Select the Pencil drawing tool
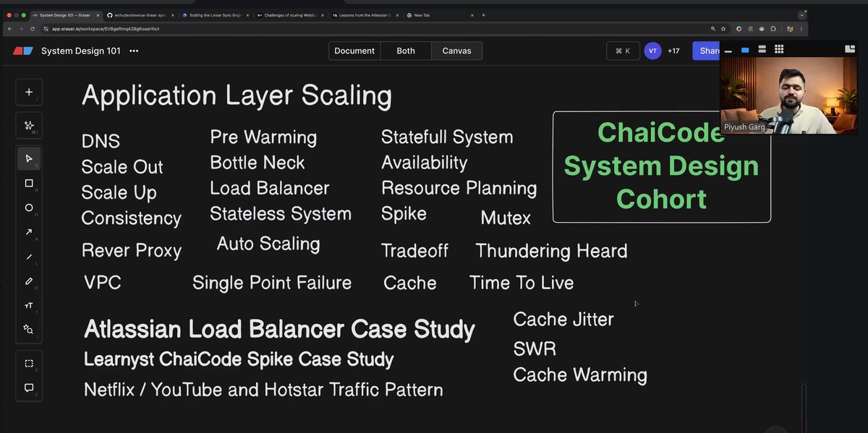Viewport: 868px width, 433px height. tap(29, 280)
